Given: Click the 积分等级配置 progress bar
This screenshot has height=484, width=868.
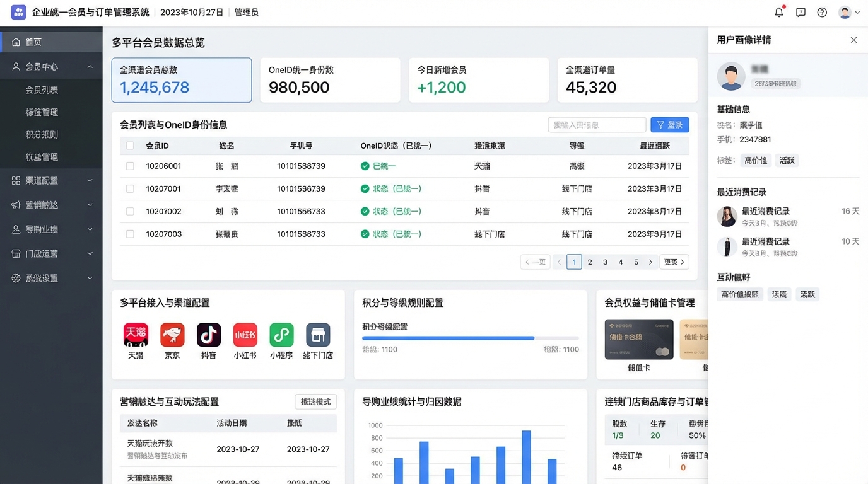Looking at the screenshot, I should click(x=470, y=338).
